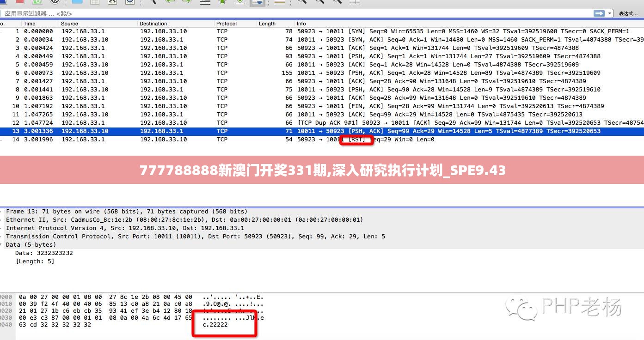Select packet 1 with SYN info

click(322, 31)
